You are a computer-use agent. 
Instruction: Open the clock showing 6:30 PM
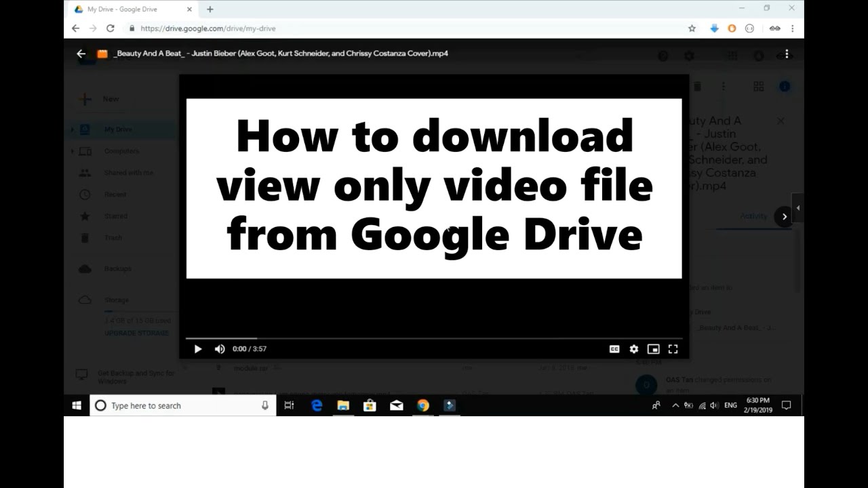757,405
